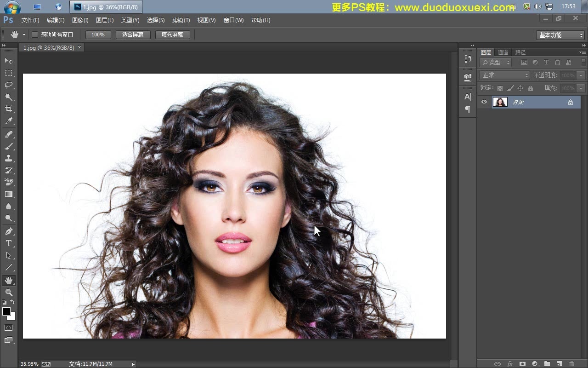
Task: Create a new layer
Action: tap(560, 364)
